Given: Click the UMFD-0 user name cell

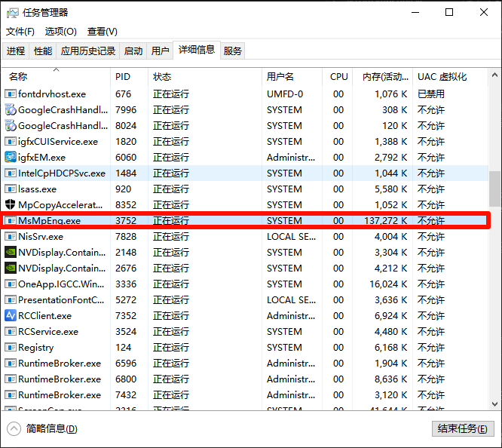Looking at the screenshot, I should click(285, 94).
